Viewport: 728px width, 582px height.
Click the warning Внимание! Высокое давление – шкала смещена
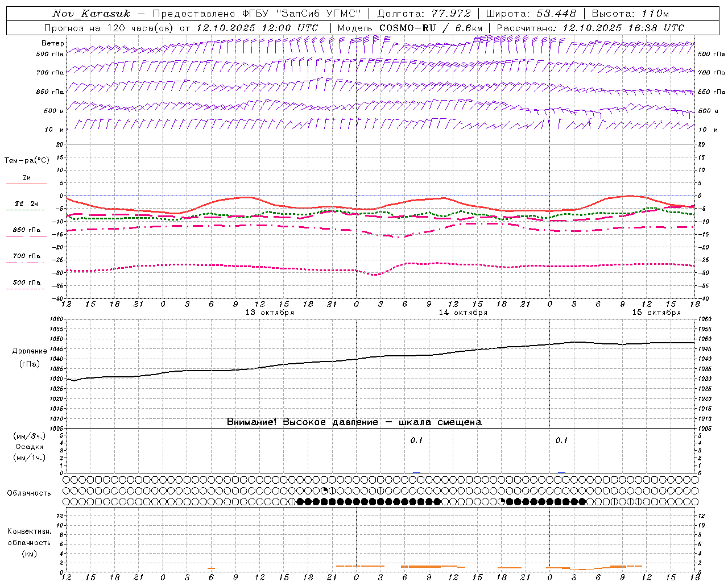[354, 422]
